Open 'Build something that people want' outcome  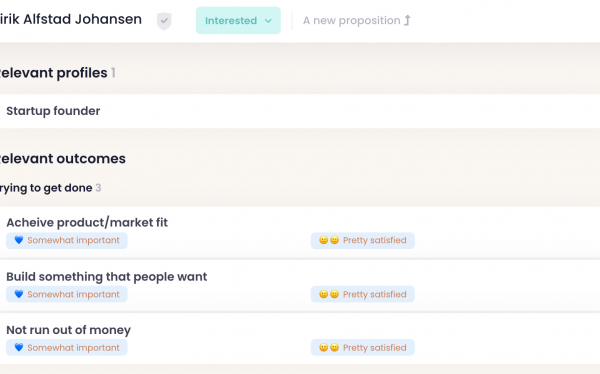pyautogui.click(x=106, y=276)
